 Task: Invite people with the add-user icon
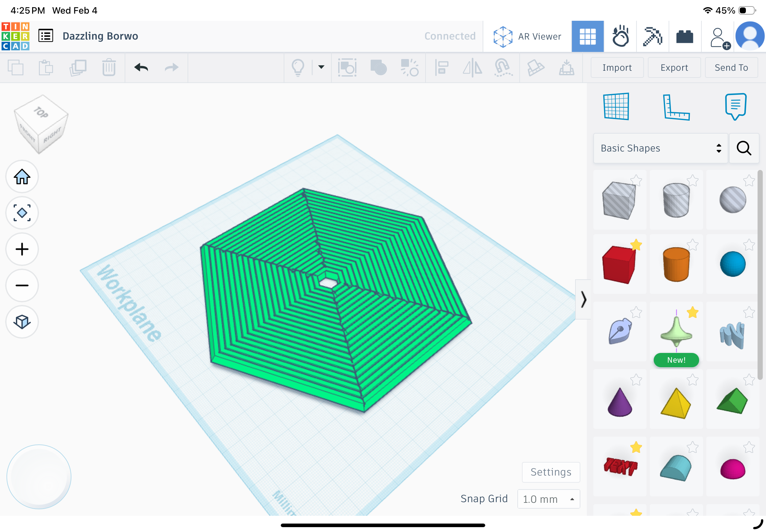coord(720,38)
